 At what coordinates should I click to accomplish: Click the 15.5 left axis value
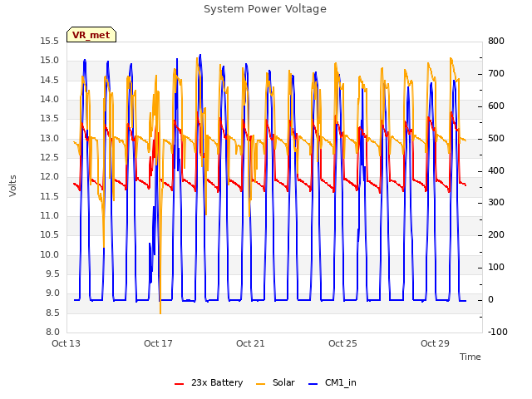(x=50, y=42)
